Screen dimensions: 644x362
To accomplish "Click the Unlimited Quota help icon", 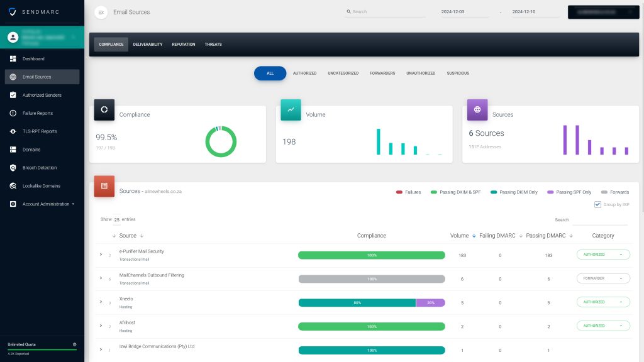I will [74, 344].
